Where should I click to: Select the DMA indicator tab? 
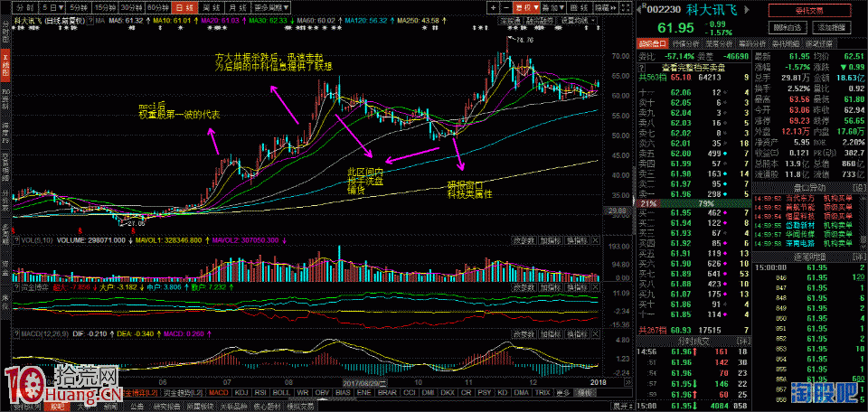pyautogui.click(x=522, y=392)
